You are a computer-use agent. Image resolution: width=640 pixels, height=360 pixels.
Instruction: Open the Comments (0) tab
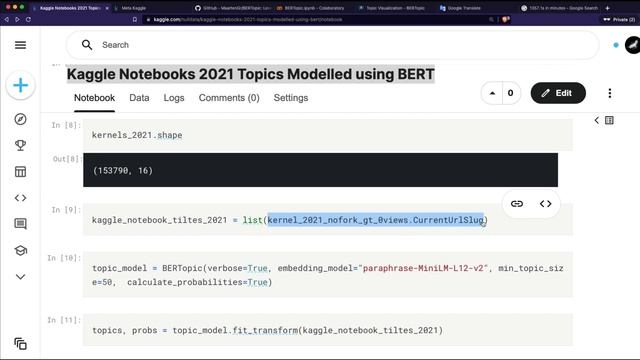(x=229, y=98)
